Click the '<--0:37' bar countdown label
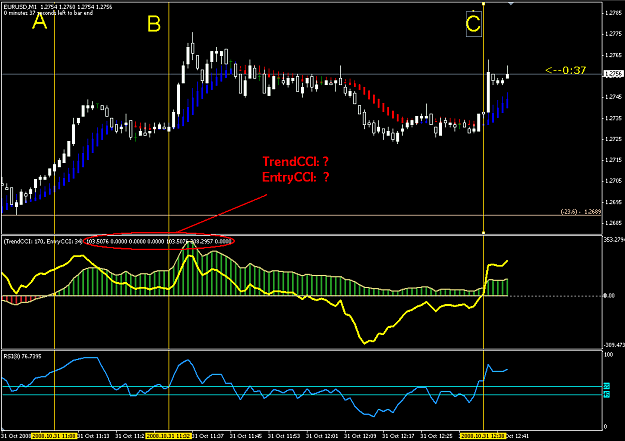Viewport: 625px width, 441px height. pos(566,71)
